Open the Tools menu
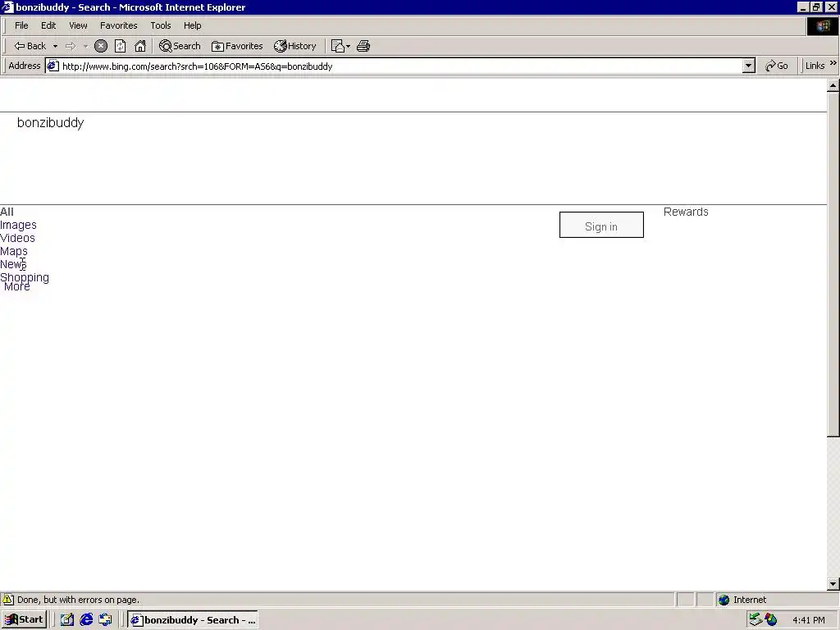The width and height of the screenshot is (840, 630). coord(160,25)
